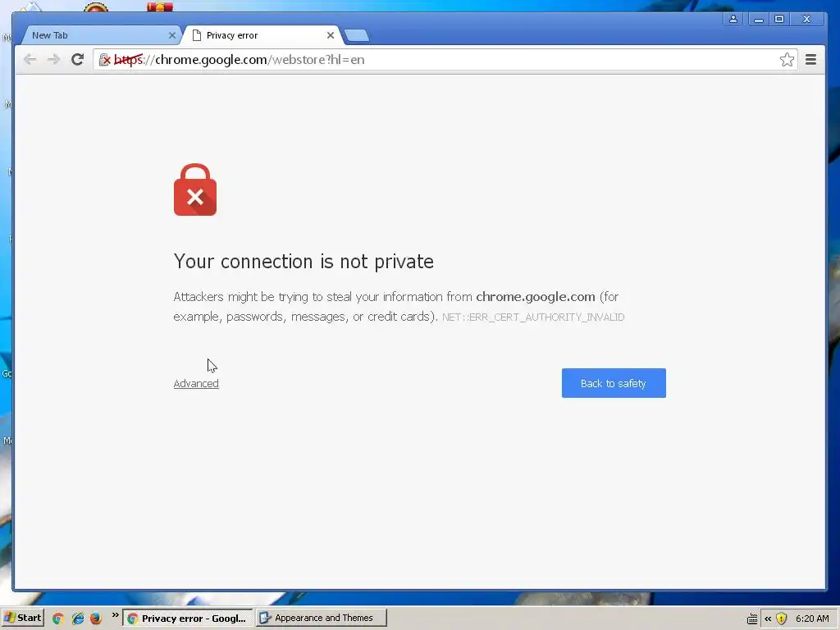
Task: Click the broken lock security icon
Action: pos(104,59)
